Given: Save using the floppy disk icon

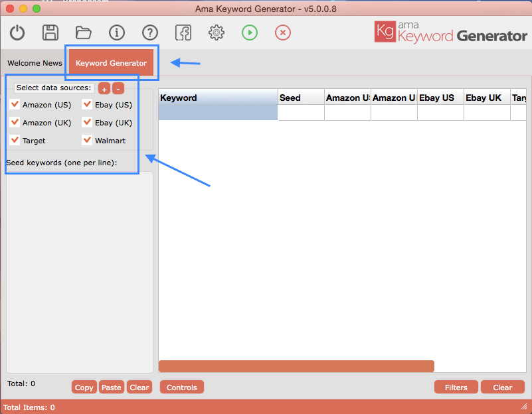Looking at the screenshot, I should tap(50, 33).
